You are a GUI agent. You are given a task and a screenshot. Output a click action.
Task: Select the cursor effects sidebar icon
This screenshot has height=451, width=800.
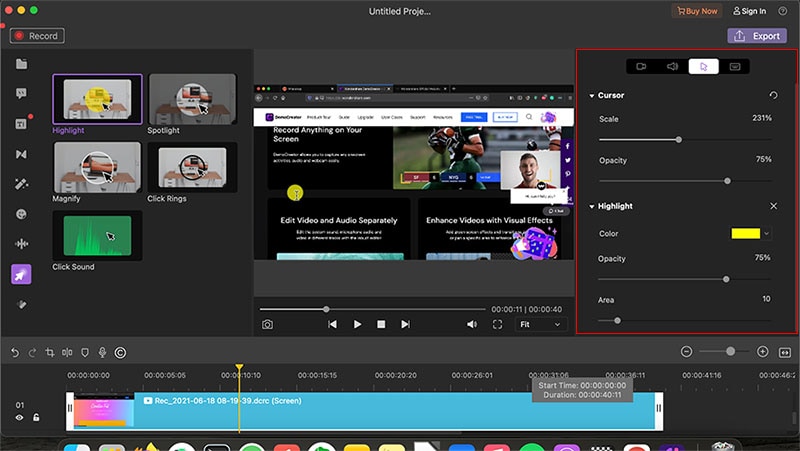(x=21, y=274)
